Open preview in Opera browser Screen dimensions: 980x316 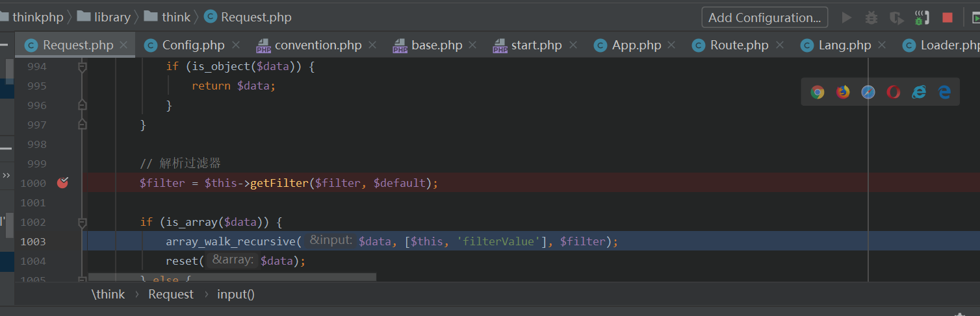point(894,92)
